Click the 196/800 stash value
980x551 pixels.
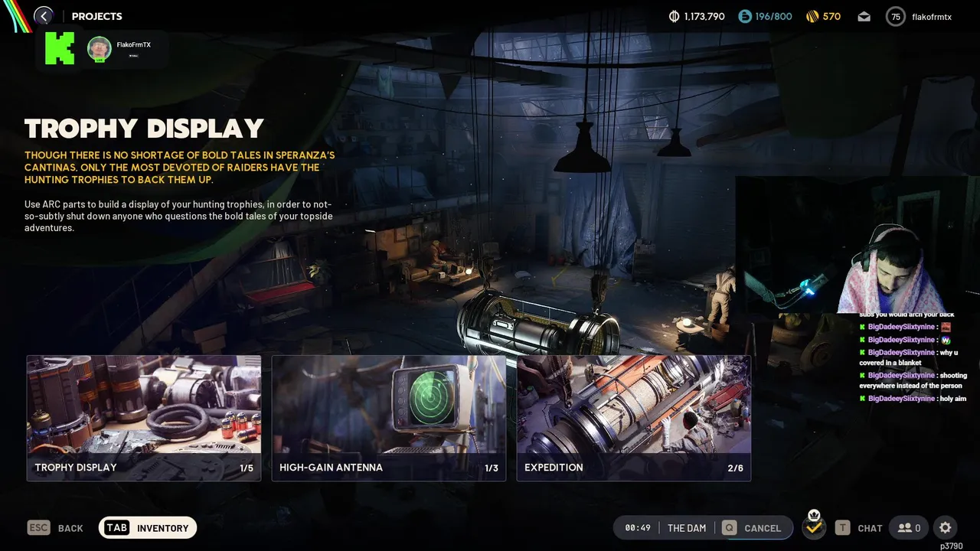pos(773,16)
